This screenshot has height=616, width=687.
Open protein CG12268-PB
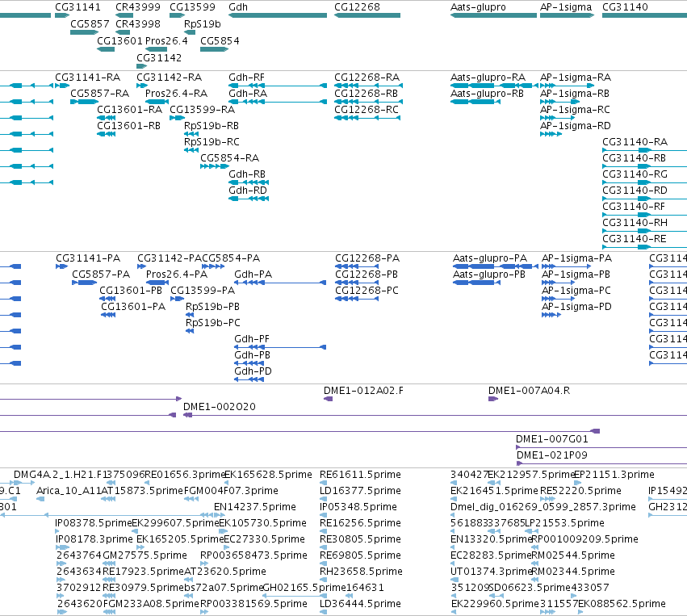(x=367, y=274)
